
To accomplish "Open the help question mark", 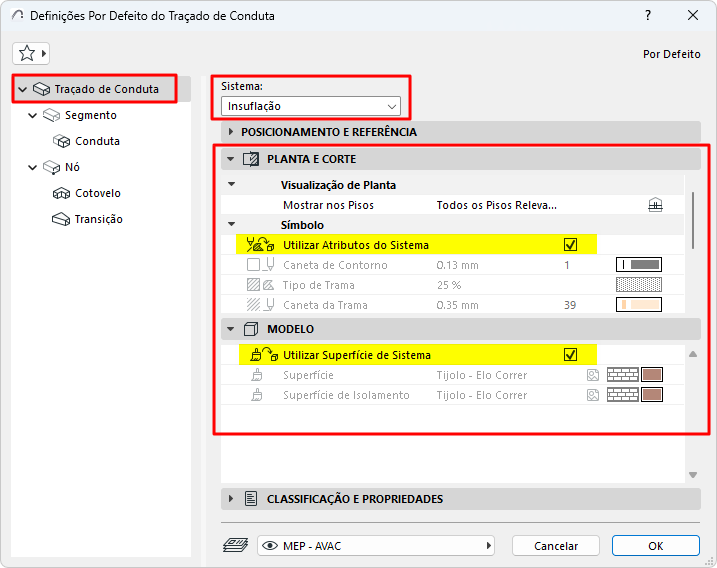I will (x=648, y=15).
